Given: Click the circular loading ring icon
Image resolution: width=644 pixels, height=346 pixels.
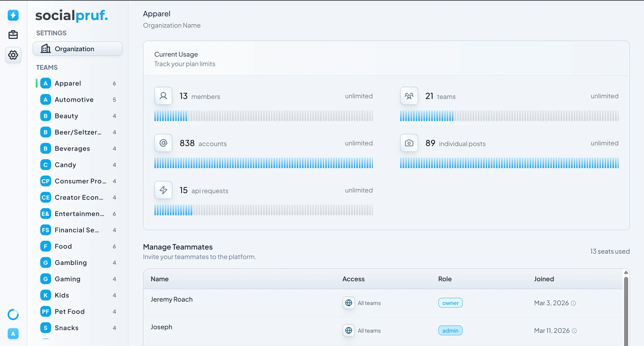Looking at the screenshot, I should [13, 314].
